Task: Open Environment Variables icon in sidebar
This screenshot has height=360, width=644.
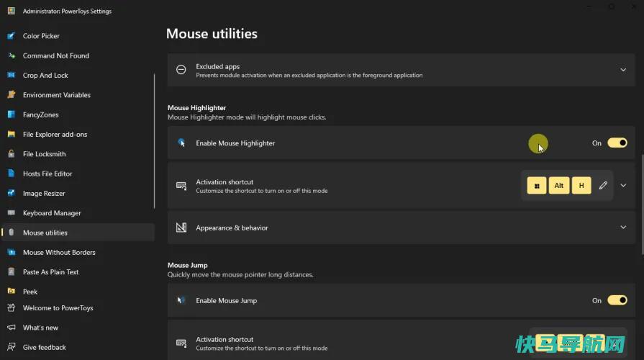Action: [12, 95]
